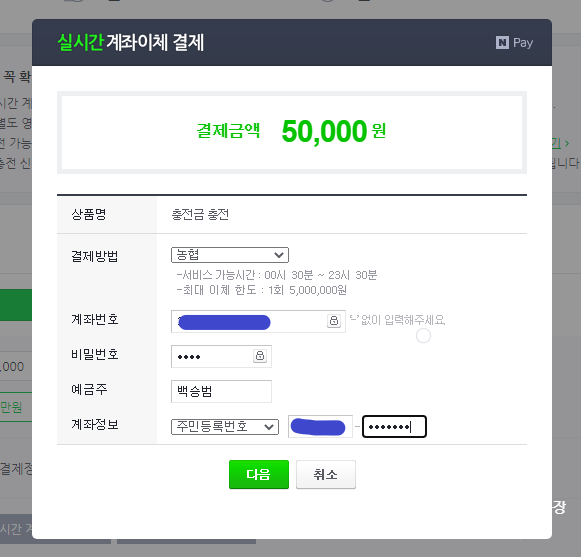Click the 예금주 field containing 백승범
The height and width of the screenshot is (557, 581).
(221, 391)
